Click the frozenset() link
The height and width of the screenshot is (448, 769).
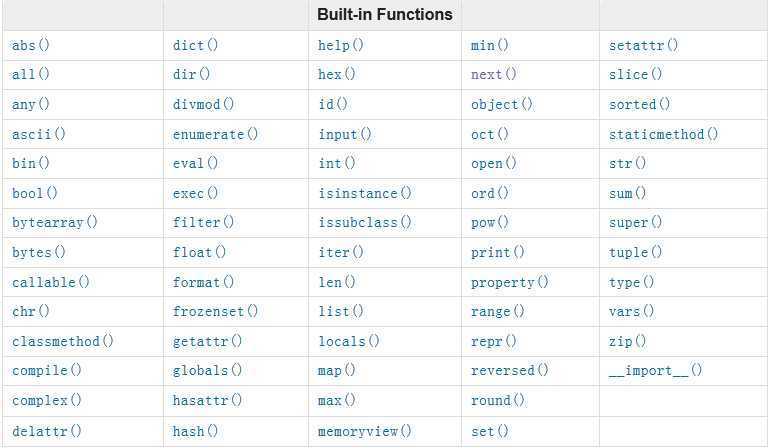point(215,312)
